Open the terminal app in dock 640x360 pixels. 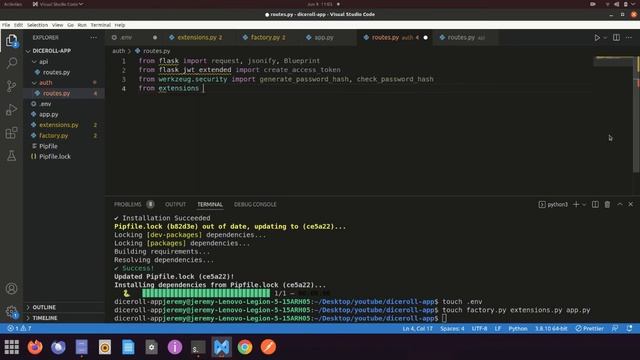(198, 347)
